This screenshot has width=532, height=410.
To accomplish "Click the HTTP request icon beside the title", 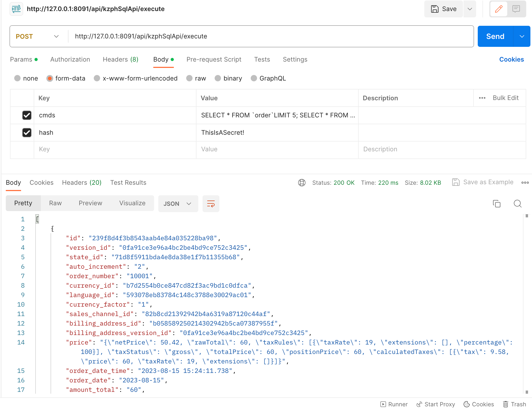I will 16,9.
